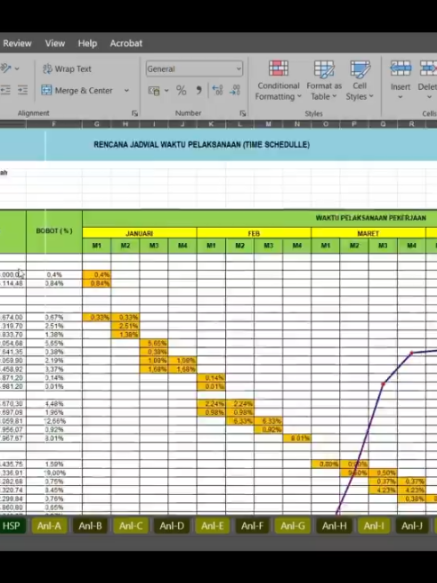Switch to the Anl-B sheet tab
Image resolution: width=437 pixels, height=583 pixels.
coord(90,526)
